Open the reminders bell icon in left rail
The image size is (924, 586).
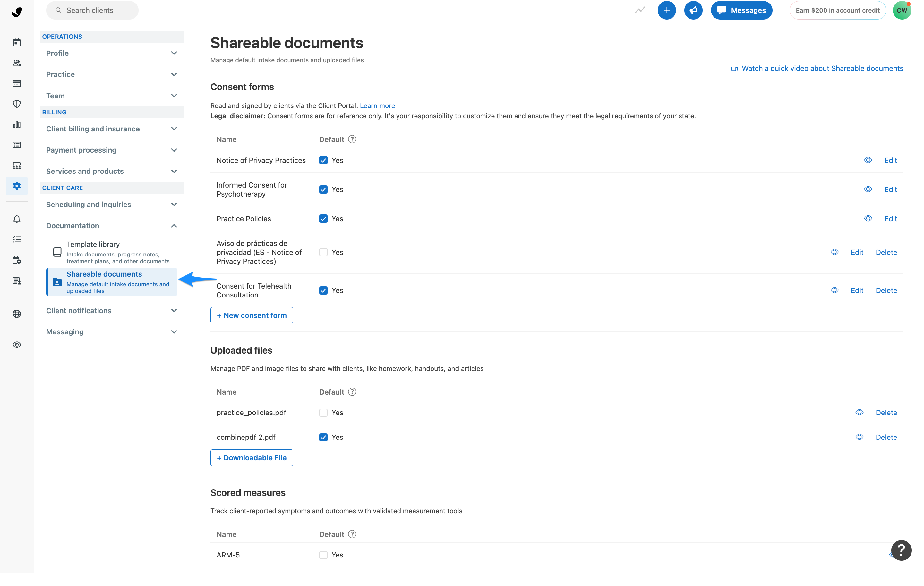[x=16, y=219]
